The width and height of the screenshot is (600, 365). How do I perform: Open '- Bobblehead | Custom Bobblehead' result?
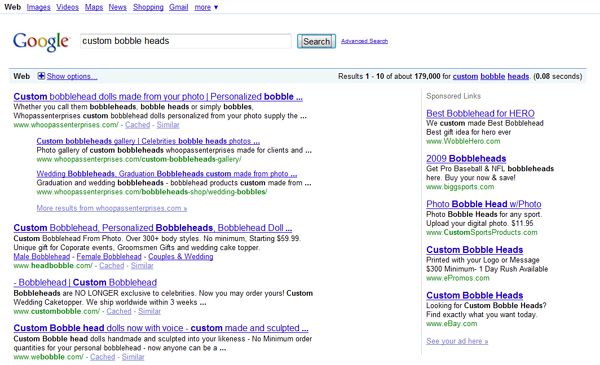tap(85, 282)
